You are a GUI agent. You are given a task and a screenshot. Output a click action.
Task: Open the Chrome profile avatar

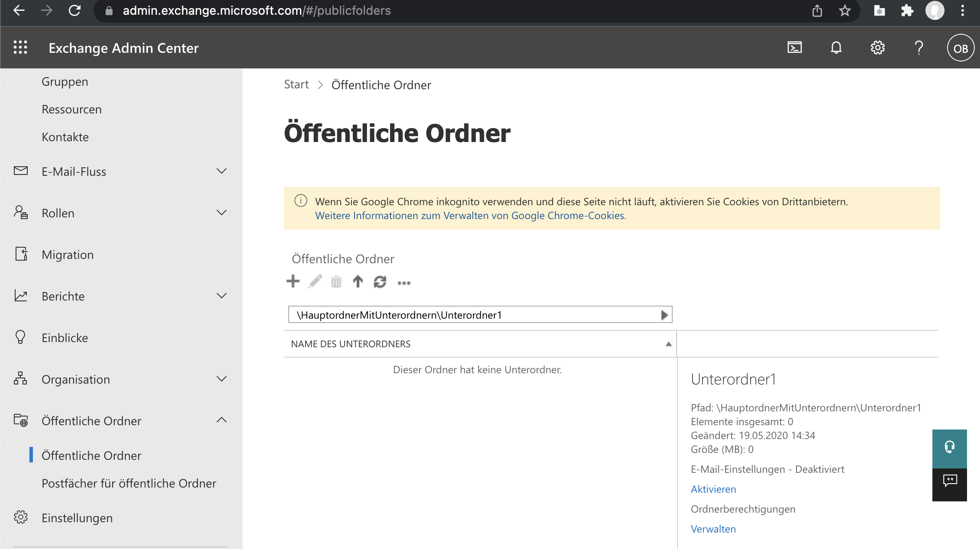point(935,10)
